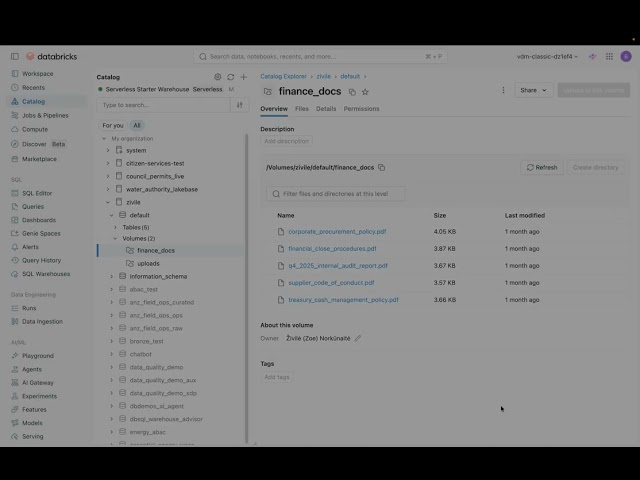Click the Refresh button
Viewport: 640px width, 480px height.
[542, 167]
